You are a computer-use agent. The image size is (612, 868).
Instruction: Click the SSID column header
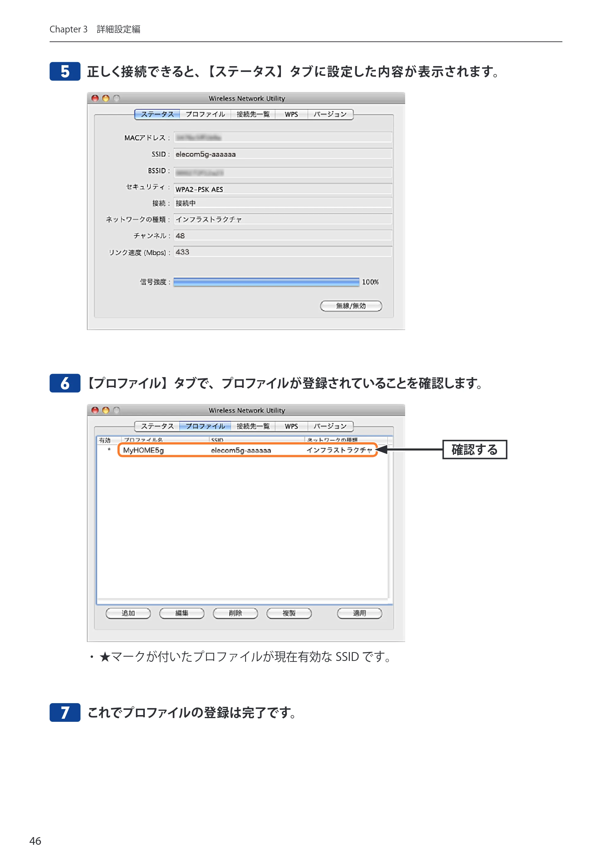[257, 440]
